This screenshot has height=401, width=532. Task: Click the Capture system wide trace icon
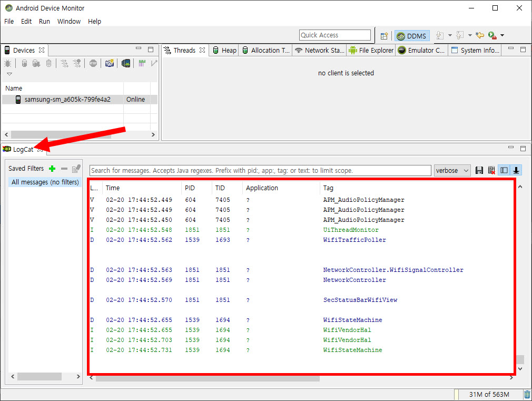pyautogui.click(x=142, y=63)
